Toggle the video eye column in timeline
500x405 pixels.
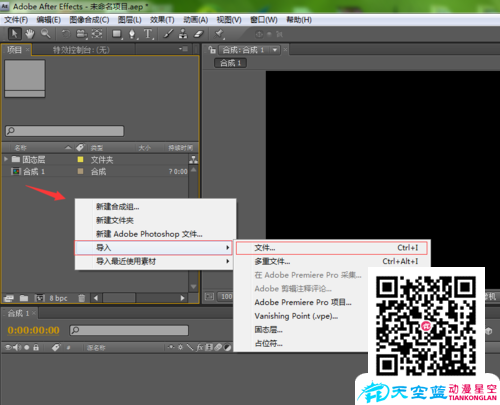(x=8, y=348)
